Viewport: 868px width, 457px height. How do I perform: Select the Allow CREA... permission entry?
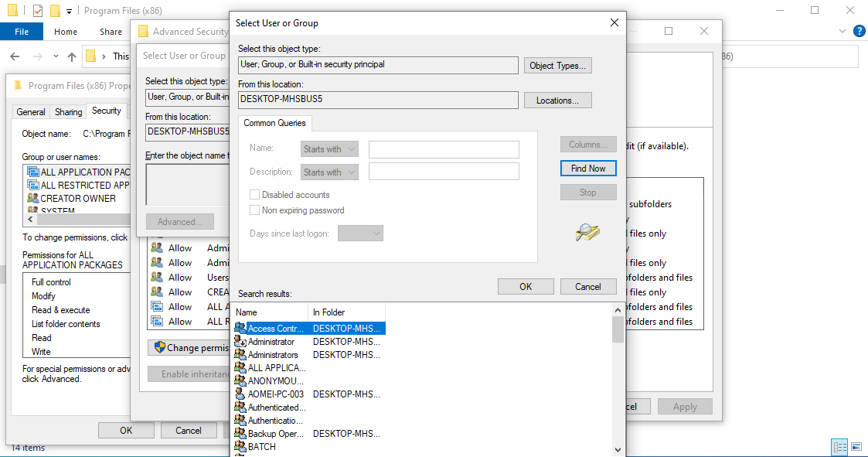coord(190,292)
